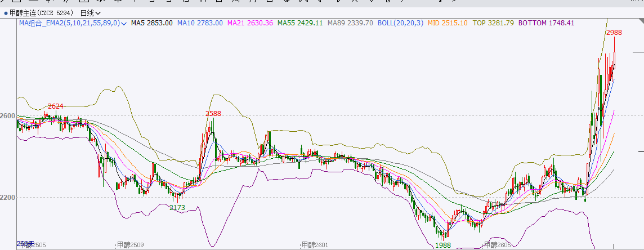Click the blue dot beside 甲醇主连

point(6,12)
